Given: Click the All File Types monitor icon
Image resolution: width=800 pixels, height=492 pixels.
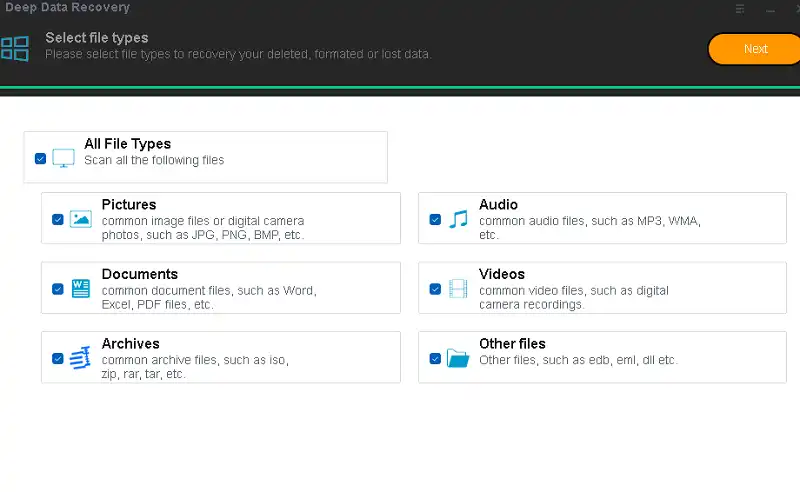Looking at the screenshot, I should coord(64,158).
